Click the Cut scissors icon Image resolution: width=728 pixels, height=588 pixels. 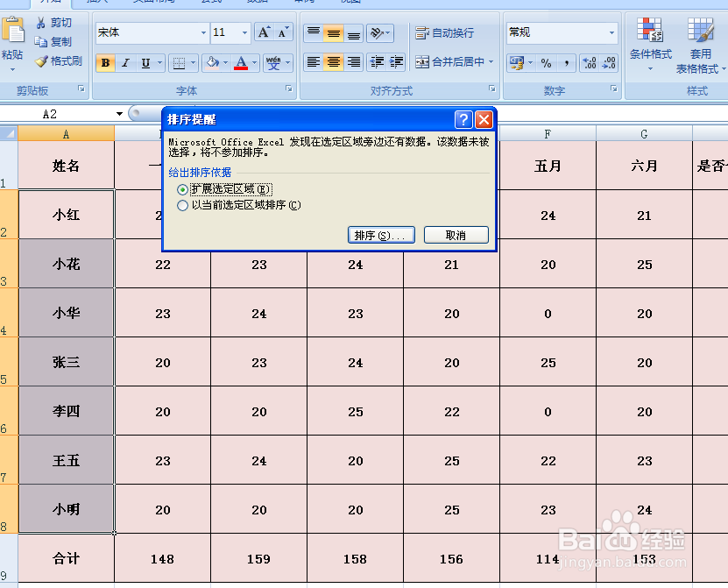coord(41,23)
